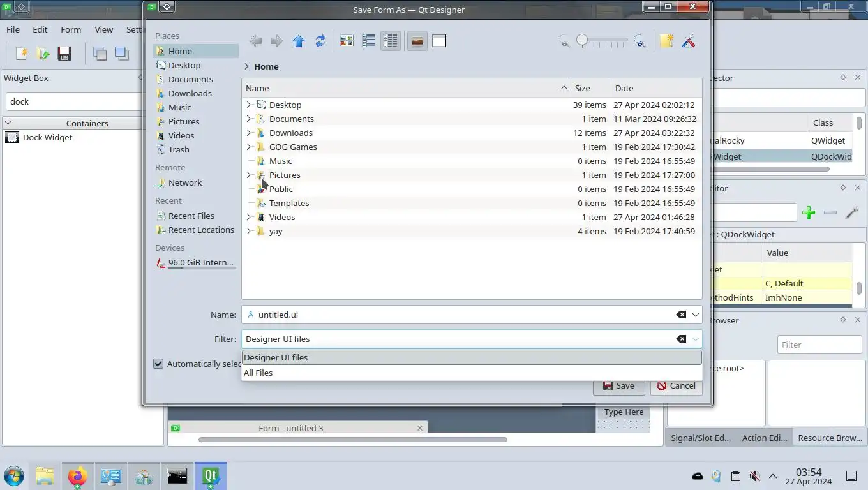Click the zoom out magnifier icon
Image resolution: width=868 pixels, height=490 pixels.
click(564, 41)
